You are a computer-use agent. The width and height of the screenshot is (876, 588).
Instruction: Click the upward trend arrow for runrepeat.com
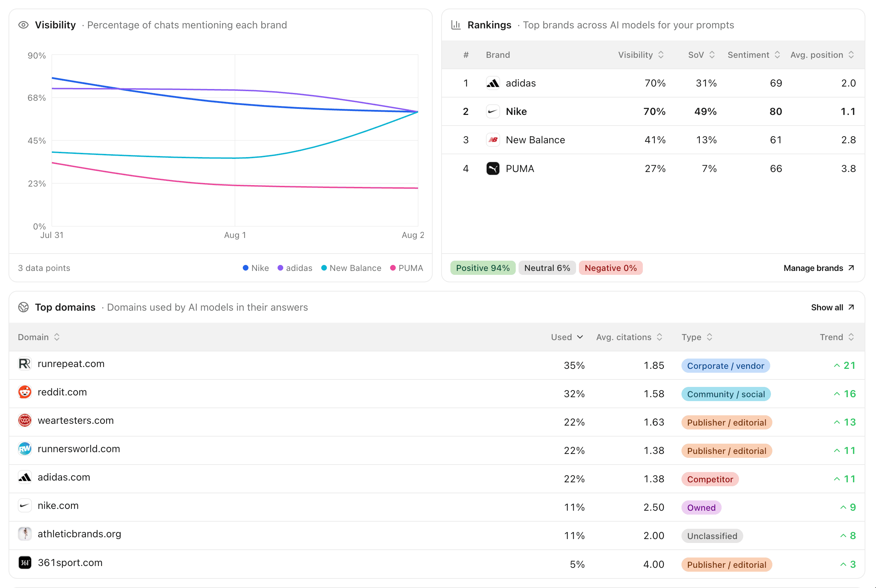pos(837,366)
